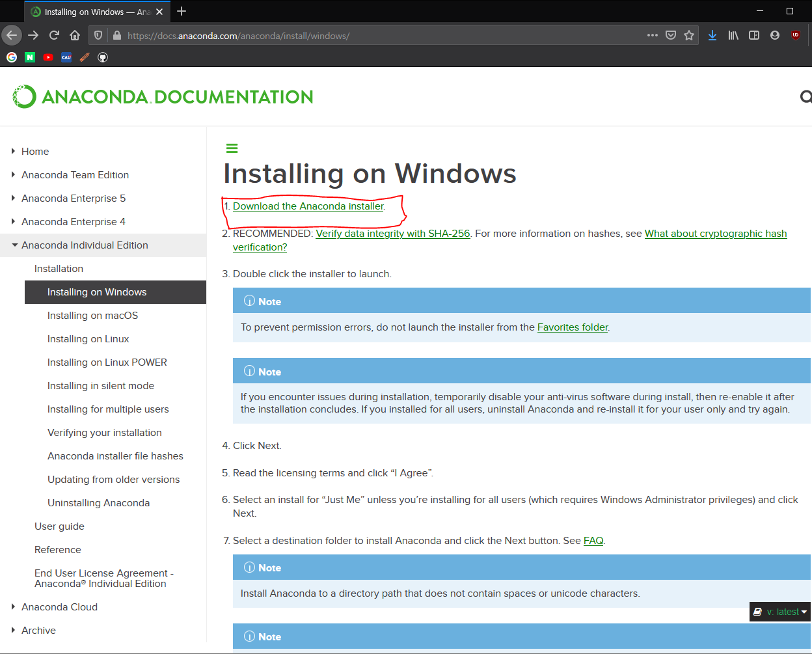This screenshot has width=812, height=654.
Task: Open the CAU bookmark
Action: click(66, 57)
